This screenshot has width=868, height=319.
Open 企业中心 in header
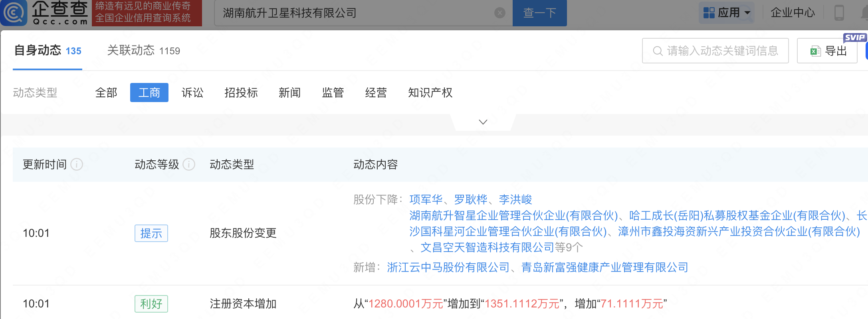pos(792,13)
